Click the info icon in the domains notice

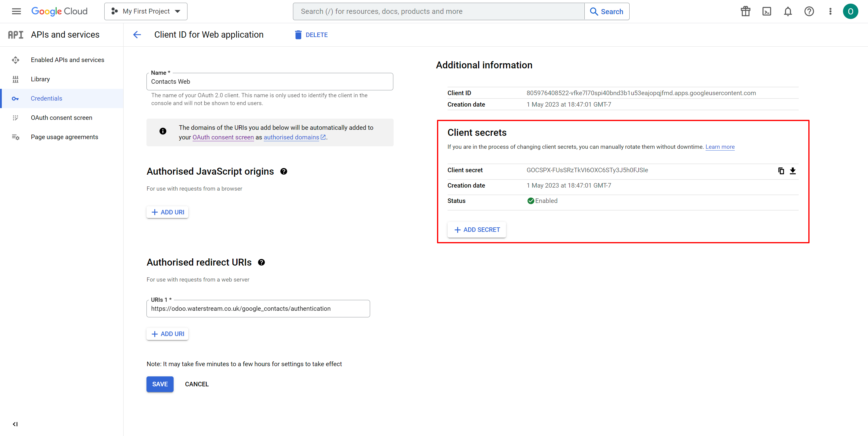click(163, 131)
